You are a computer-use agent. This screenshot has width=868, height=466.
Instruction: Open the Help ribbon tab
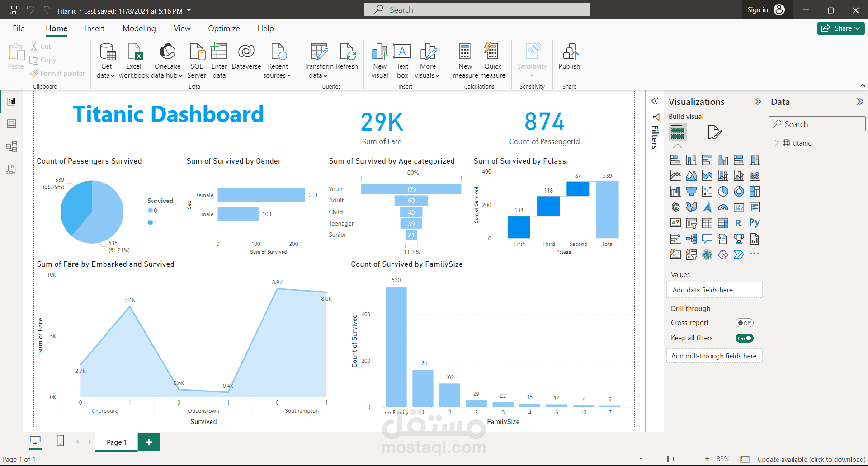[266, 28]
